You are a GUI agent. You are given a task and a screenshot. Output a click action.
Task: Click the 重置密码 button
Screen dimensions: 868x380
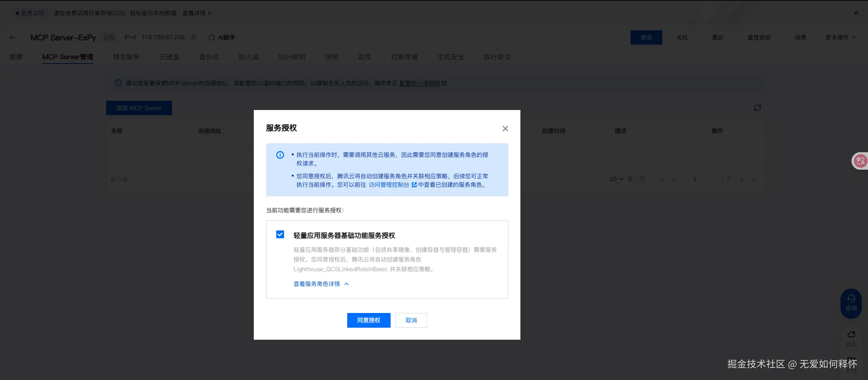(x=759, y=38)
